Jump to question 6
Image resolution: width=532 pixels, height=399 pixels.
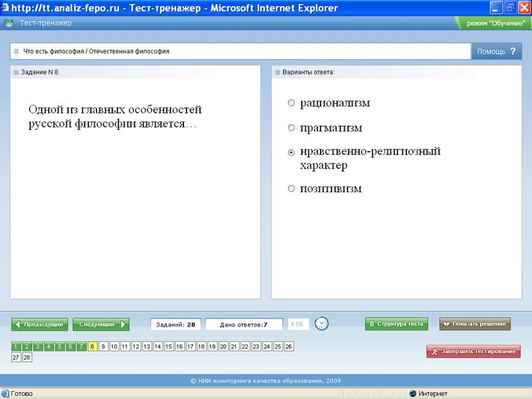tap(71, 346)
